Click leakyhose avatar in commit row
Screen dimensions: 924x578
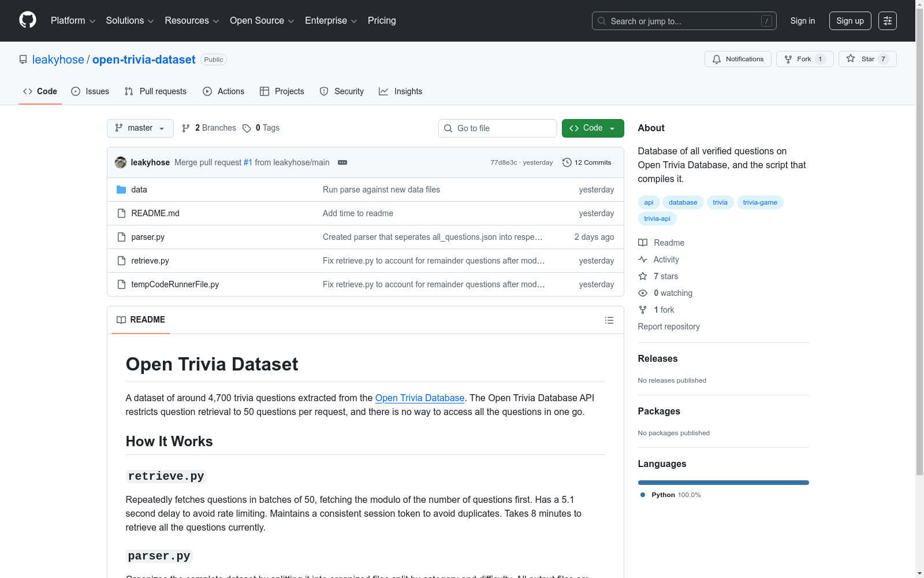(x=121, y=162)
